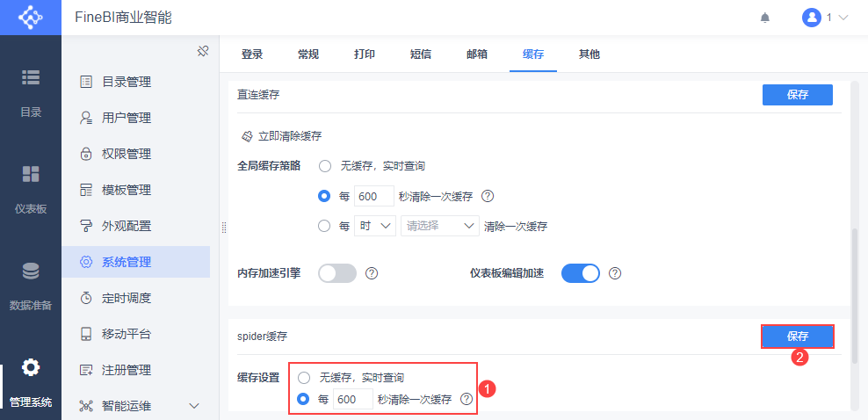Disable the 仪表板编辑加速 toggle

point(580,273)
